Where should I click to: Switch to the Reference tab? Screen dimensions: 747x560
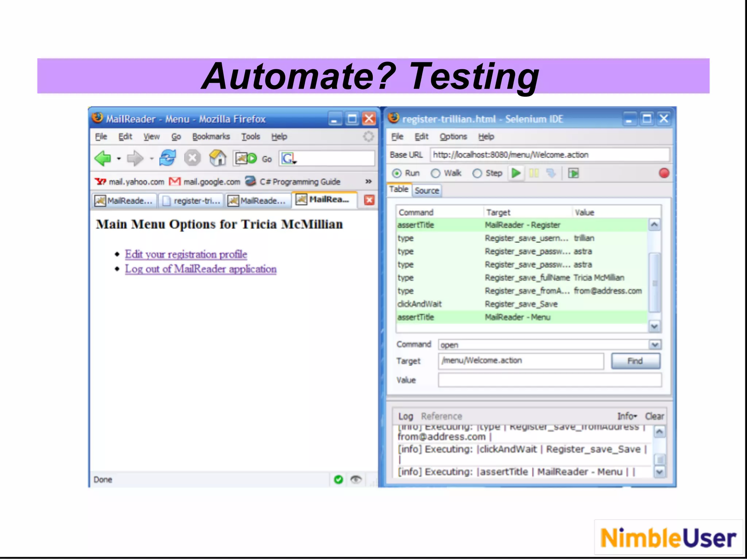click(441, 416)
